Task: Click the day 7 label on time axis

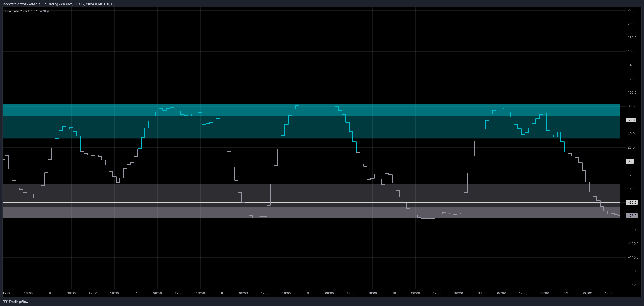Action: click(136, 293)
